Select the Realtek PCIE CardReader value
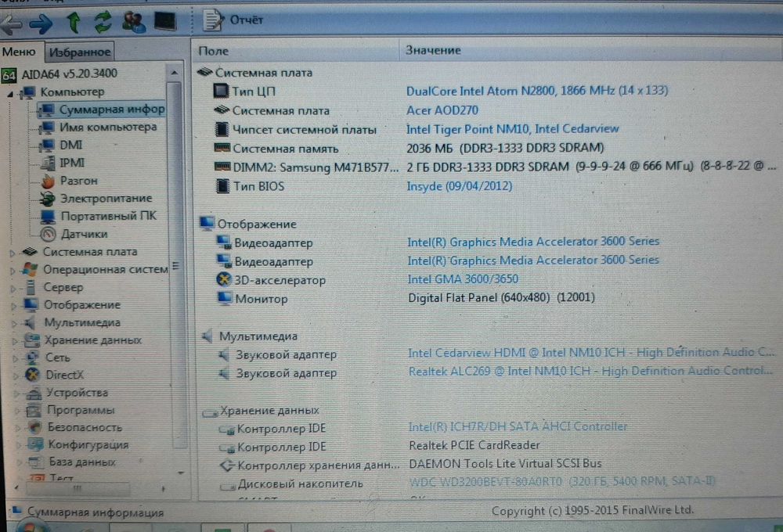 474,445
